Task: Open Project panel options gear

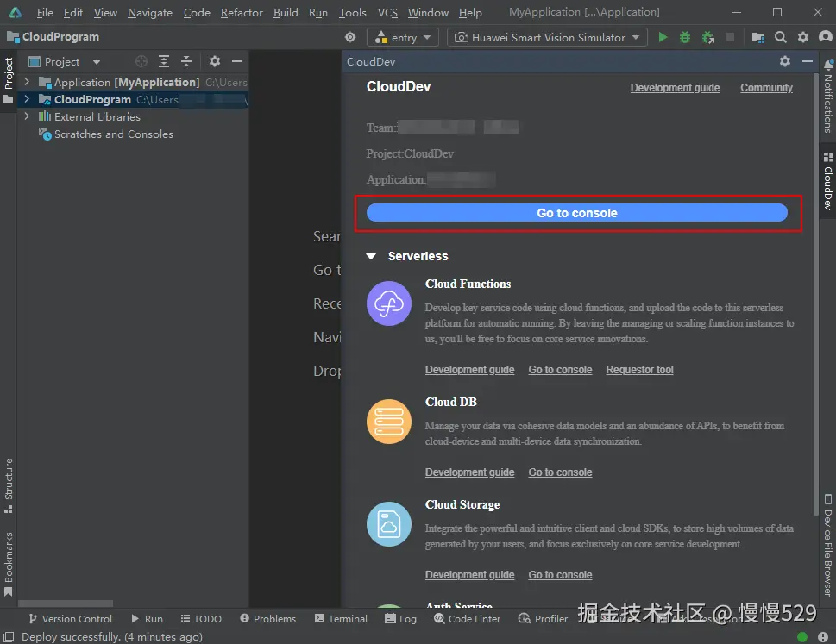Action: tap(215, 62)
